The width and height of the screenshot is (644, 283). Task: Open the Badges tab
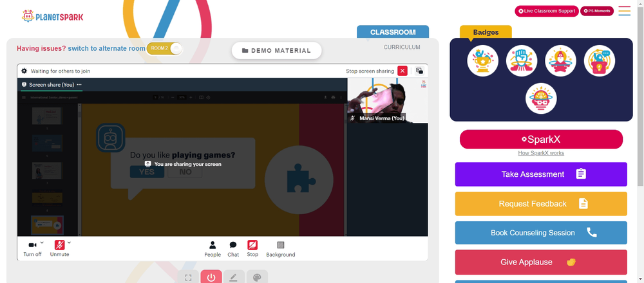coord(486,32)
